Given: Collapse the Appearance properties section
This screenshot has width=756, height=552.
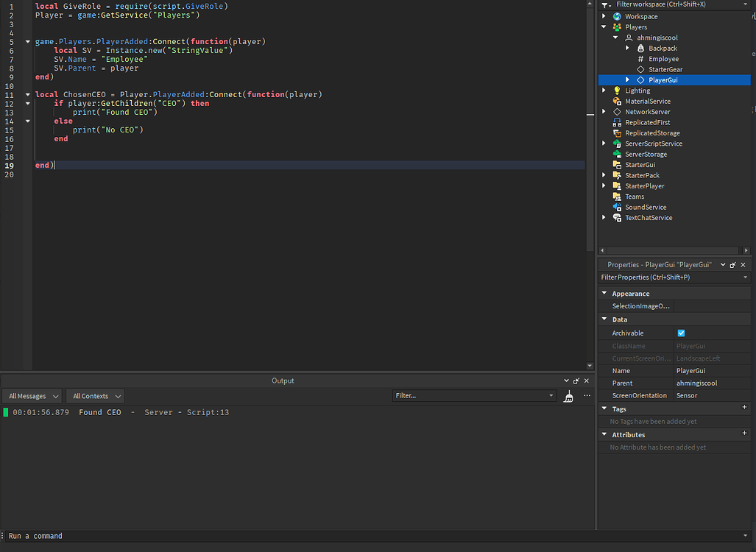Looking at the screenshot, I should 604,294.
